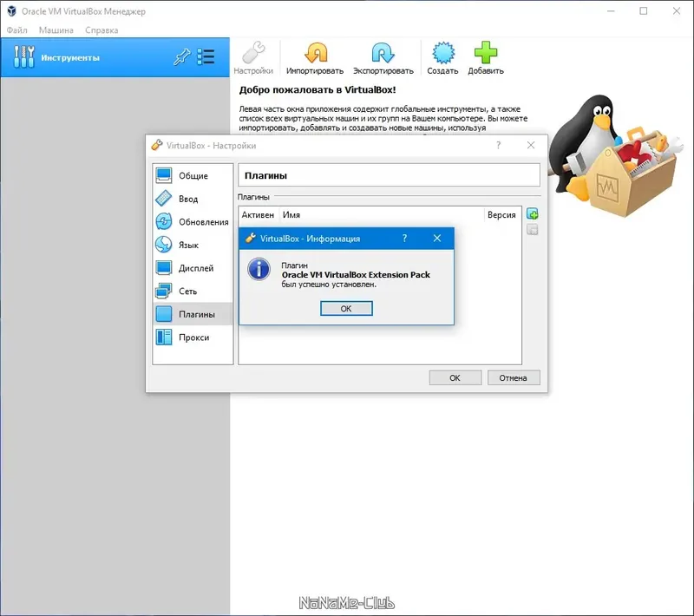Screen dimensions: 694x616
Task: Select the Ввод keyboard settings category
Action: [193, 199]
